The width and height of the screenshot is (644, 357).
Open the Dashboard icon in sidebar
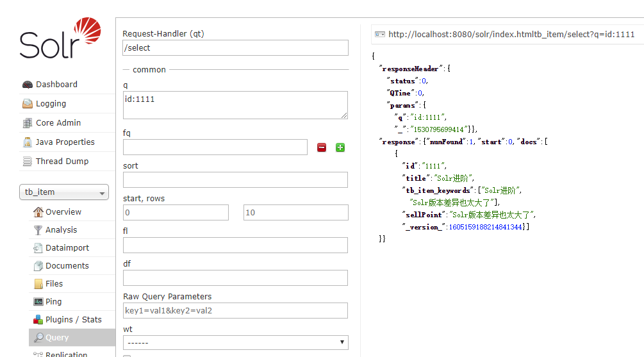[28, 85]
